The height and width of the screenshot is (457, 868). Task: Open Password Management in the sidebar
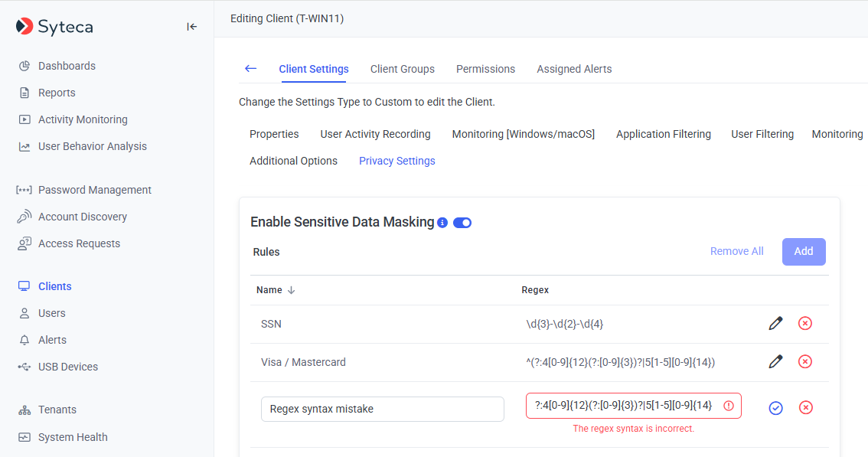(x=94, y=190)
